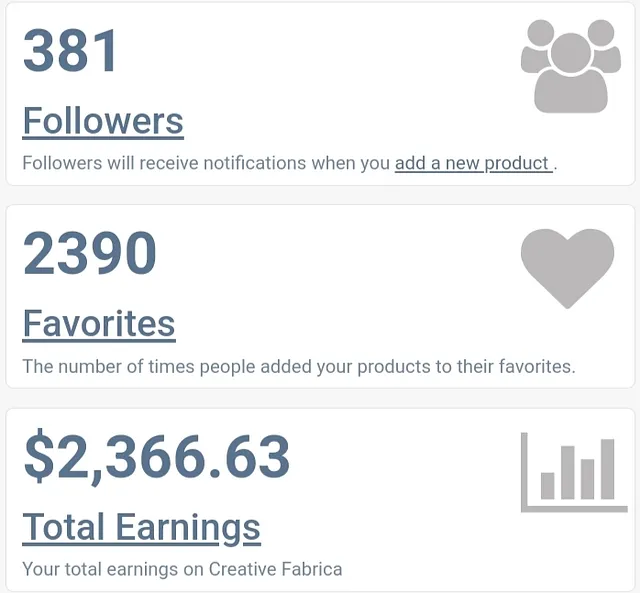Select the tallest bar in earnings chart icon
The image size is (640, 593).
point(607,469)
